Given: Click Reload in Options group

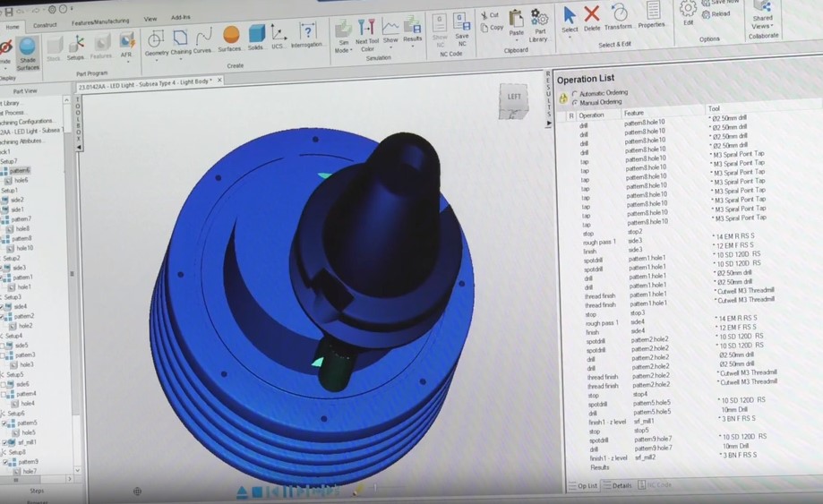Looking at the screenshot, I should pos(716,14).
